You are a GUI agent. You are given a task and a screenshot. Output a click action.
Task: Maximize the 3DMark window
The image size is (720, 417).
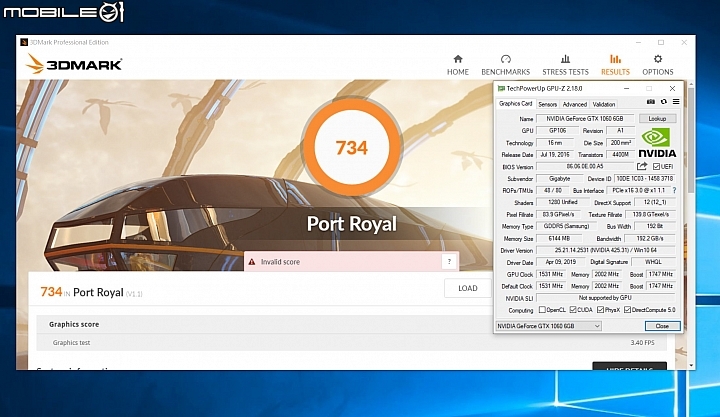pyautogui.click(x=661, y=42)
